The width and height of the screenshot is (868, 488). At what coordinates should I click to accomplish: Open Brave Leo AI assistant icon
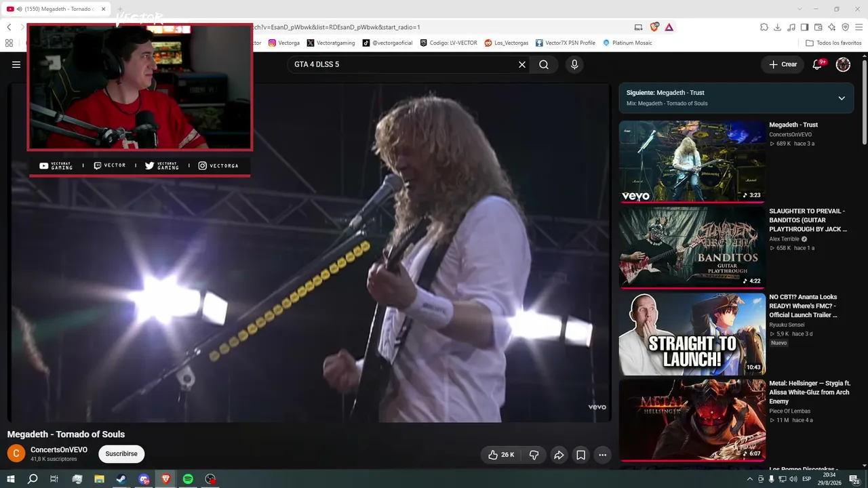pyautogui.click(x=832, y=27)
